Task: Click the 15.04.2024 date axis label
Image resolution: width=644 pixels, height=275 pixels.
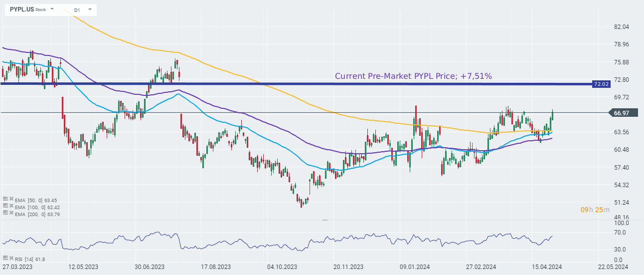Action: click(547, 268)
